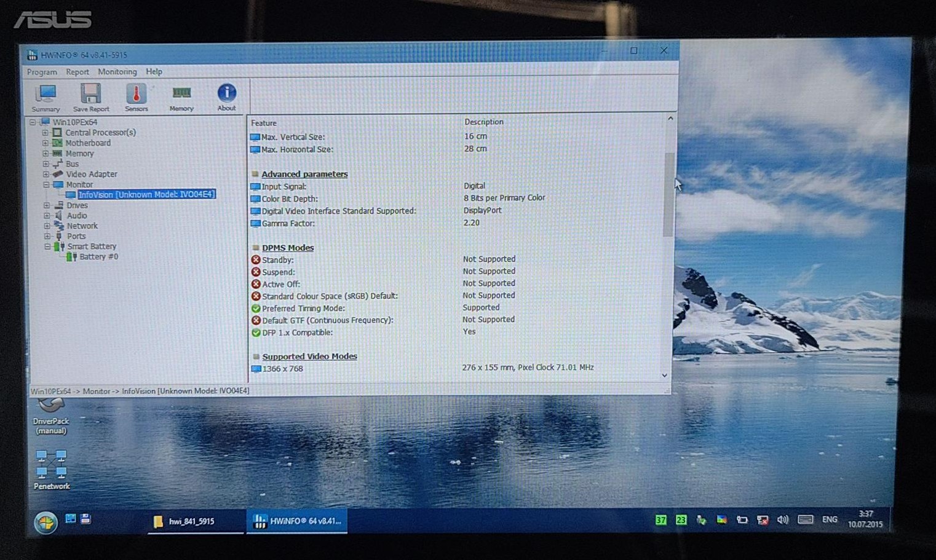The width and height of the screenshot is (936, 560).
Task: Select Central Processor(s) in the tree
Action: [100, 133]
